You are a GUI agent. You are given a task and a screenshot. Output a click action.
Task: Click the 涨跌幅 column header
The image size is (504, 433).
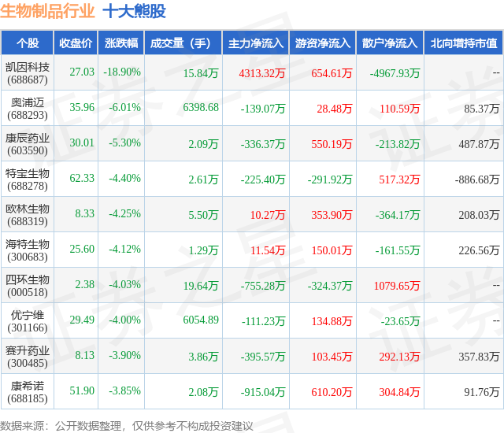121,43
